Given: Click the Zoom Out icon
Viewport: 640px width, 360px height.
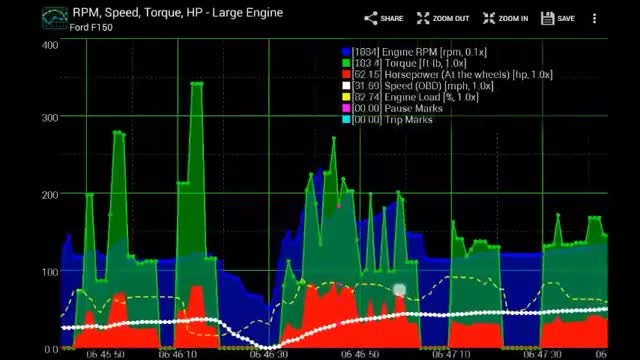Looking at the screenshot, I should [x=423, y=18].
